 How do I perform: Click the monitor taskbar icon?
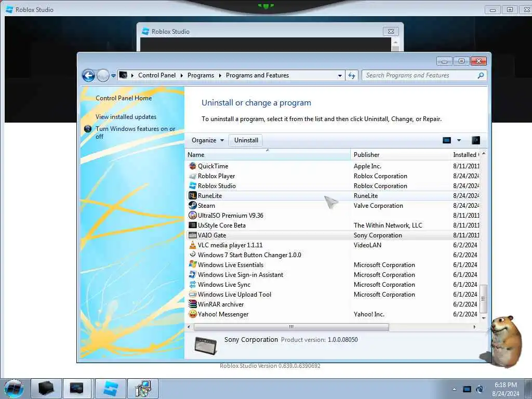(77, 389)
